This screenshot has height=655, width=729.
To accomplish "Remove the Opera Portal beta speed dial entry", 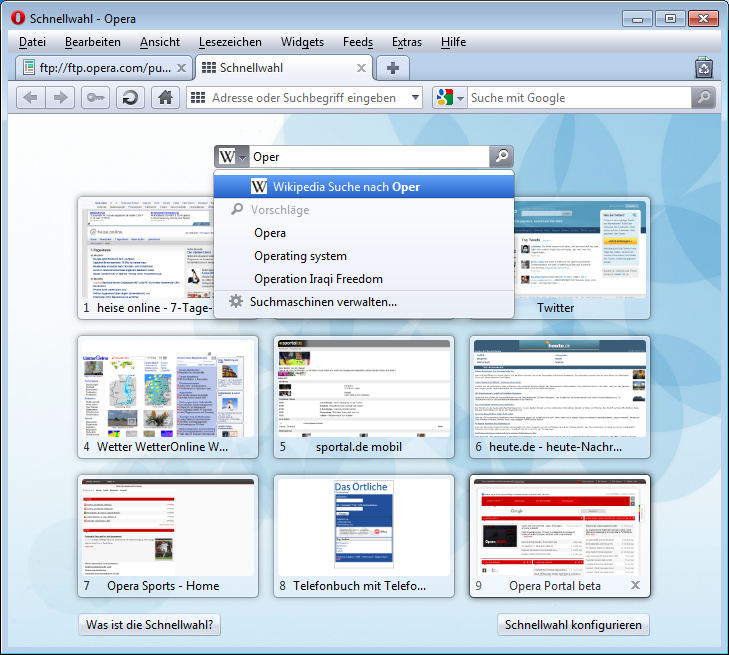I will (x=636, y=585).
